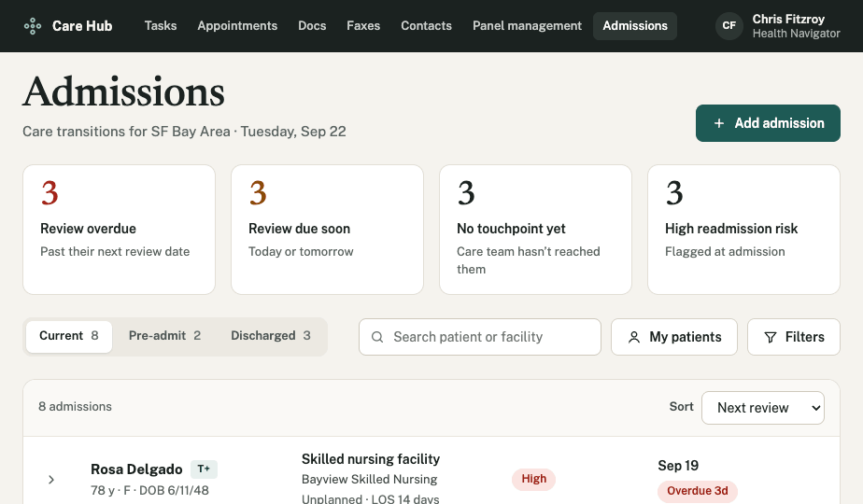This screenshot has height=504, width=863.
Task: Click the High readmission risk card
Action: point(744,230)
